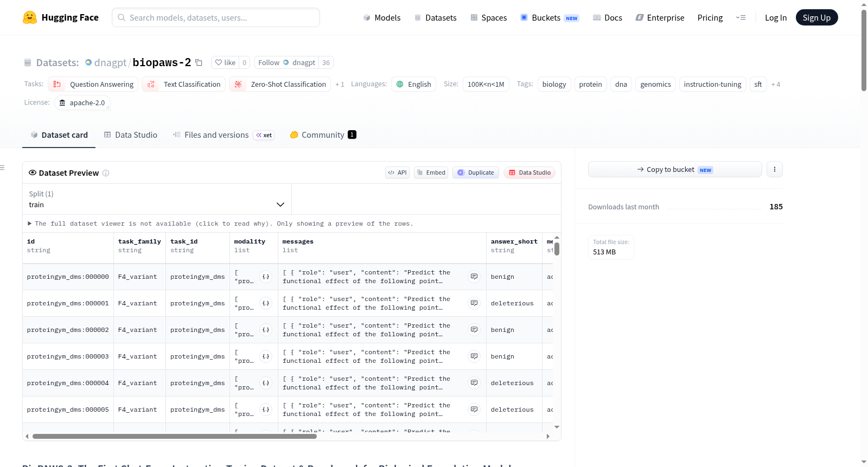868x467 pixels.
Task: Click the protein tag
Action: point(590,84)
